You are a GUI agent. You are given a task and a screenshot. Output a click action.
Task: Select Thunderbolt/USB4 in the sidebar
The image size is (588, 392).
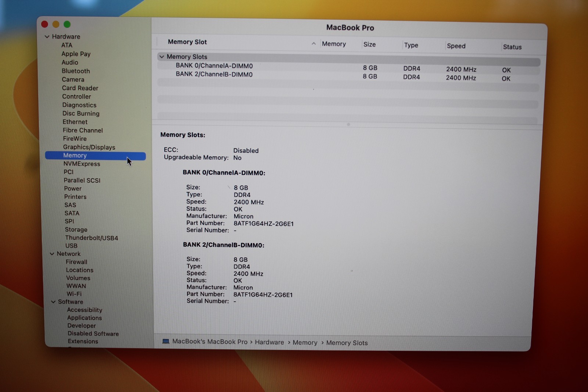(x=92, y=238)
